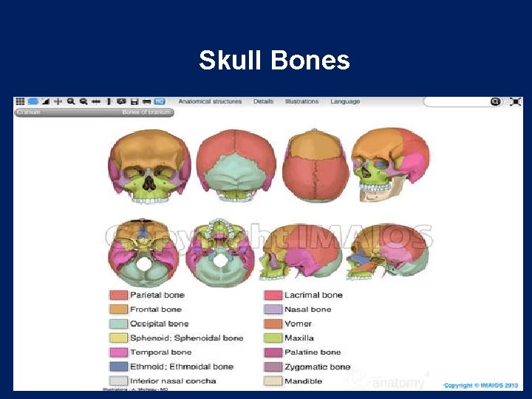The width and height of the screenshot is (532, 399).
Task: Click the 'Occipital bone' legend text
Action: [x=160, y=324]
